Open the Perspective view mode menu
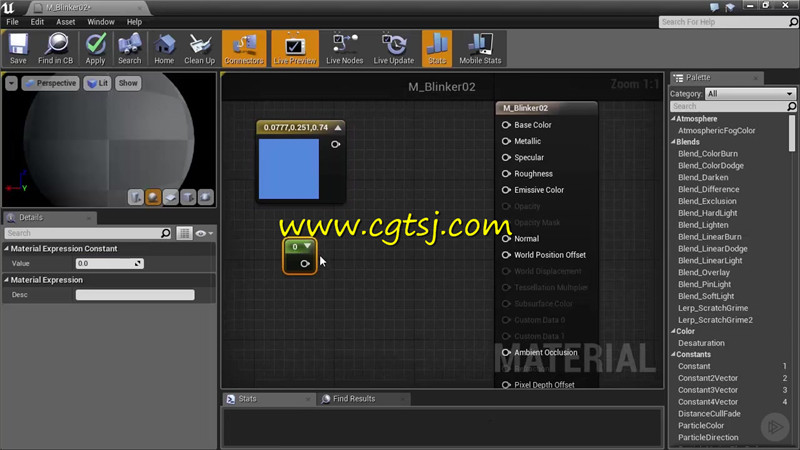Screen dimensions: 800x450 click(51, 83)
